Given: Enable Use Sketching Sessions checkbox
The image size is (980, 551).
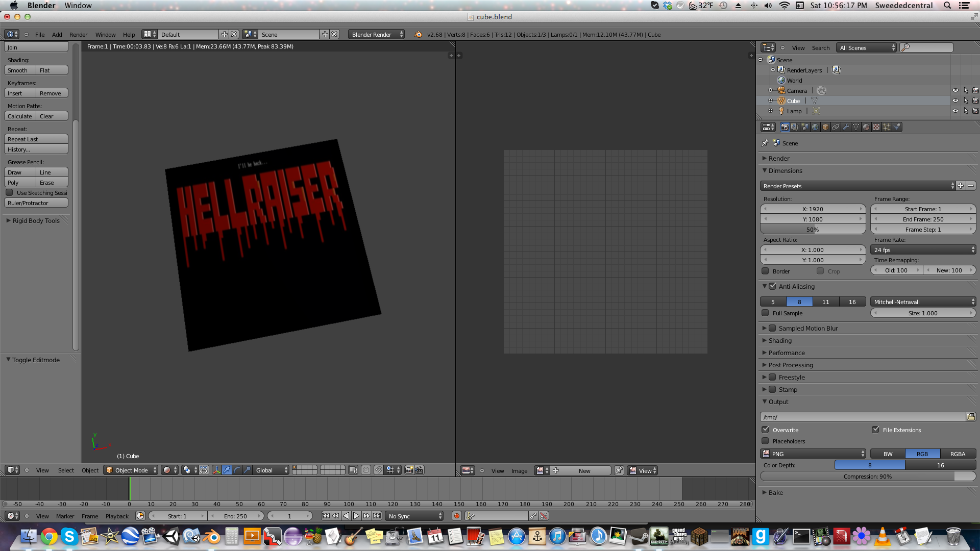Looking at the screenshot, I should [9, 192].
